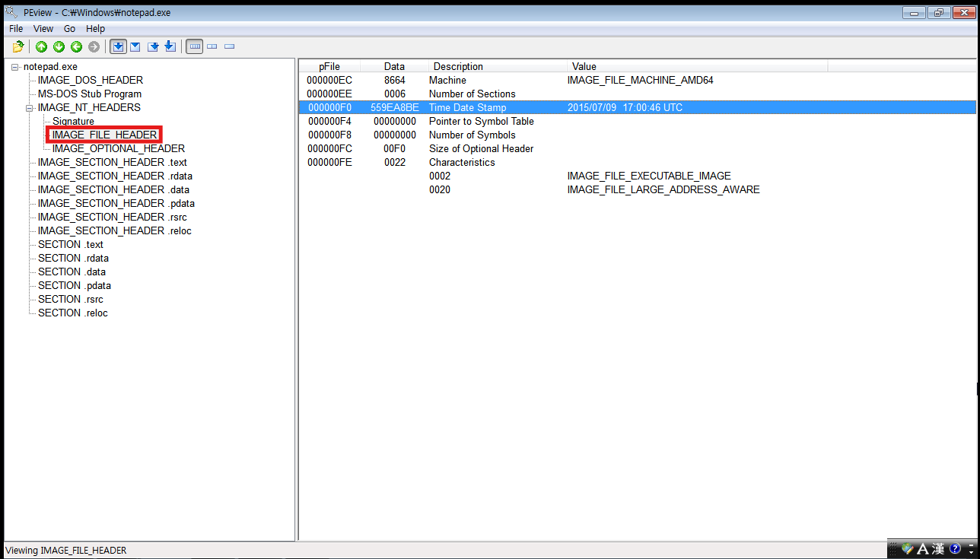The height and width of the screenshot is (559, 980).
Task: Click the pFile column header
Action: [329, 66]
